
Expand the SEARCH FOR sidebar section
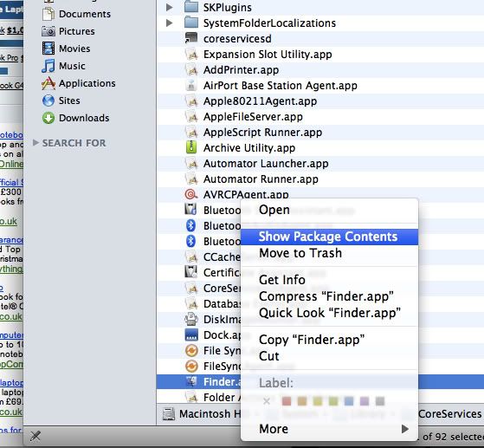tap(35, 142)
